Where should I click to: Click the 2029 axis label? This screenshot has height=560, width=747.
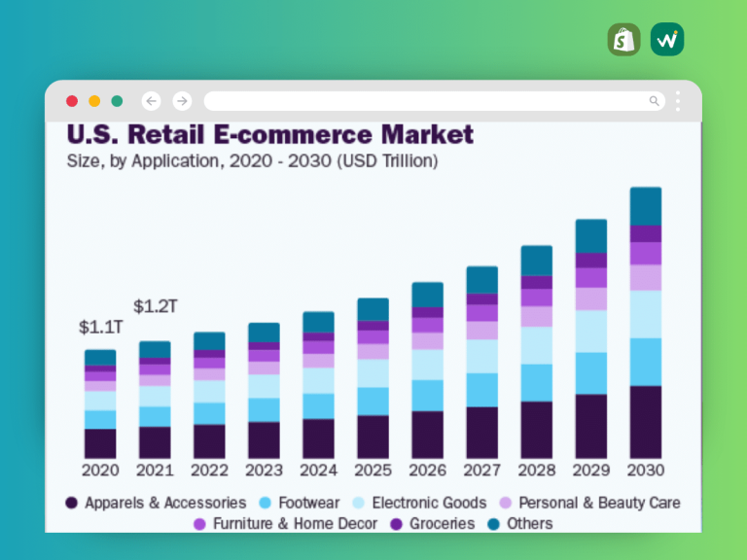click(x=591, y=471)
